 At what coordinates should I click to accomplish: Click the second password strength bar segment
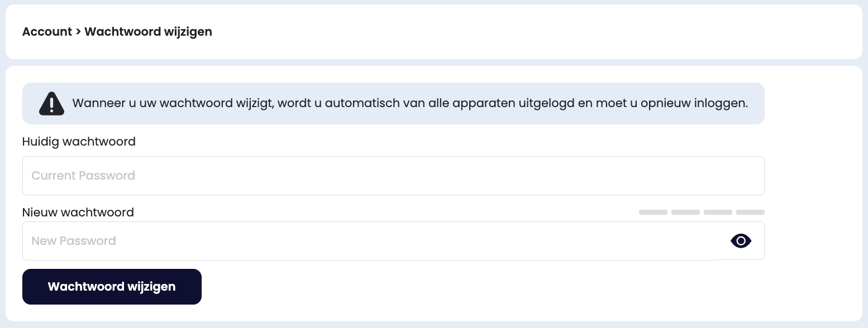point(685,213)
